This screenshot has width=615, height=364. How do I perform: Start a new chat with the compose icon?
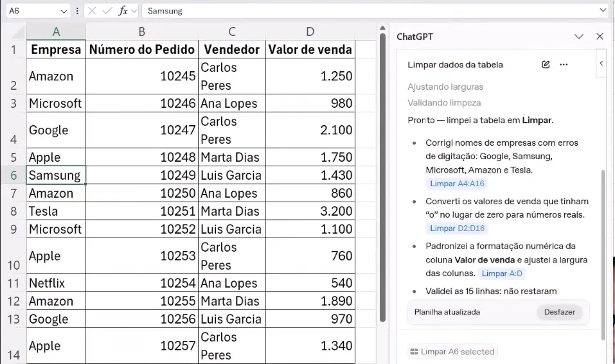546,65
